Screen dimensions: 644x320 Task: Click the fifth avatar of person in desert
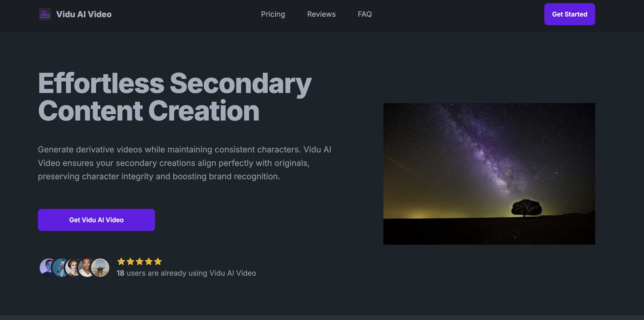click(x=100, y=268)
